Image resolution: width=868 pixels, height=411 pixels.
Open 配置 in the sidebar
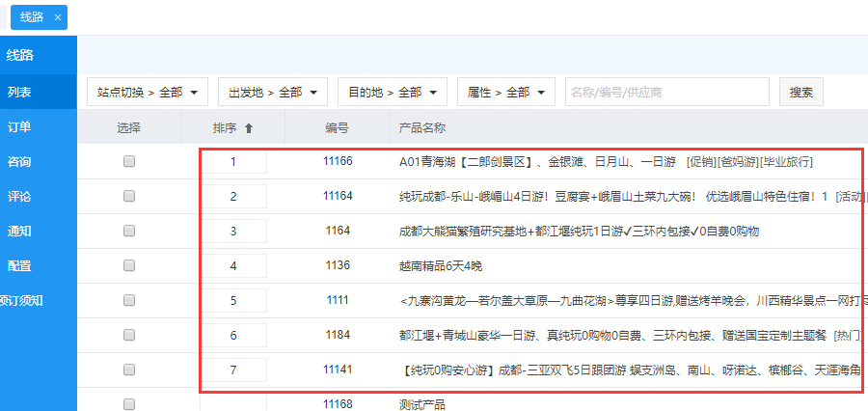[x=19, y=266]
